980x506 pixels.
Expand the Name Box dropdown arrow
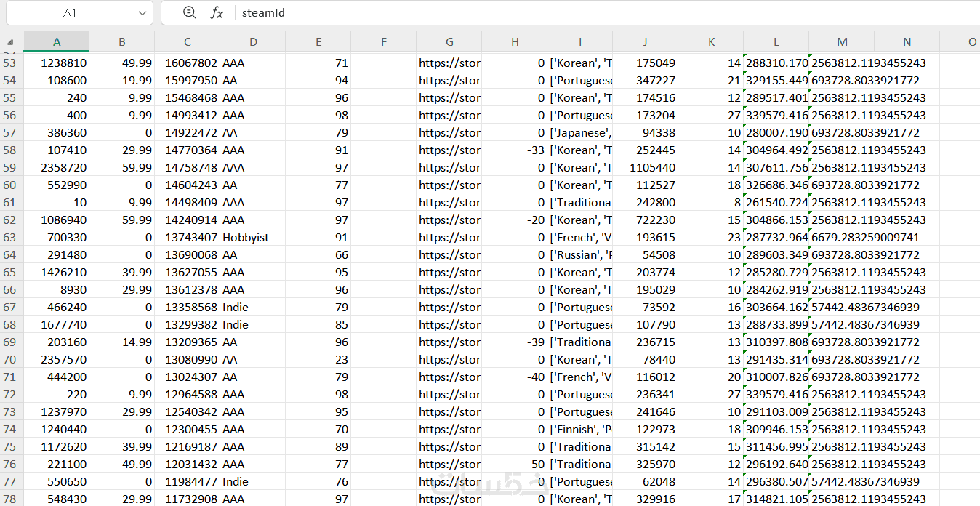[x=142, y=13]
